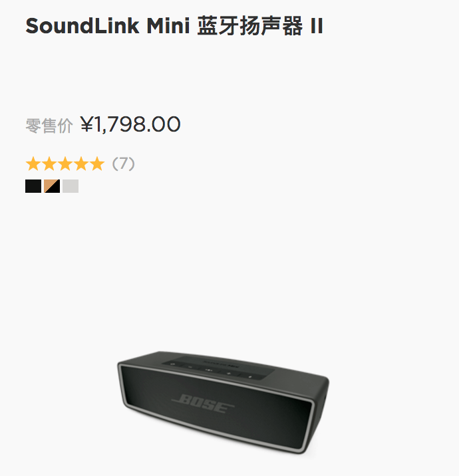The width and height of the screenshot is (459, 476).
Task: Open the reviews via the (7) count
Action: coord(123,164)
